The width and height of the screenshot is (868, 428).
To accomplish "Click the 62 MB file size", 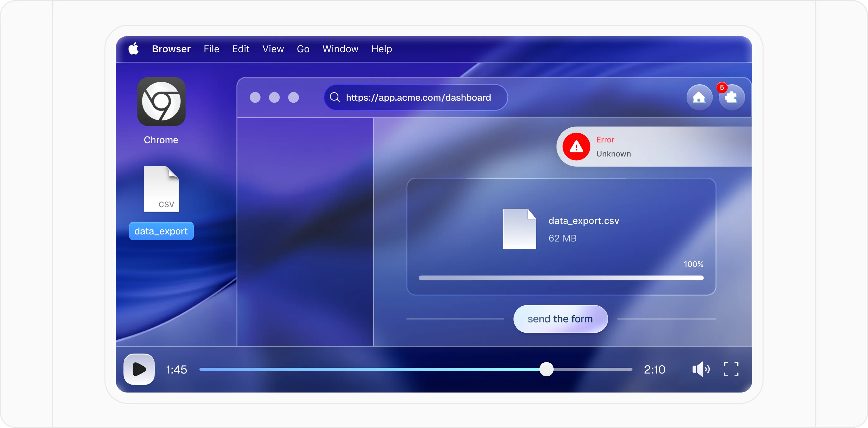I will click(563, 238).
